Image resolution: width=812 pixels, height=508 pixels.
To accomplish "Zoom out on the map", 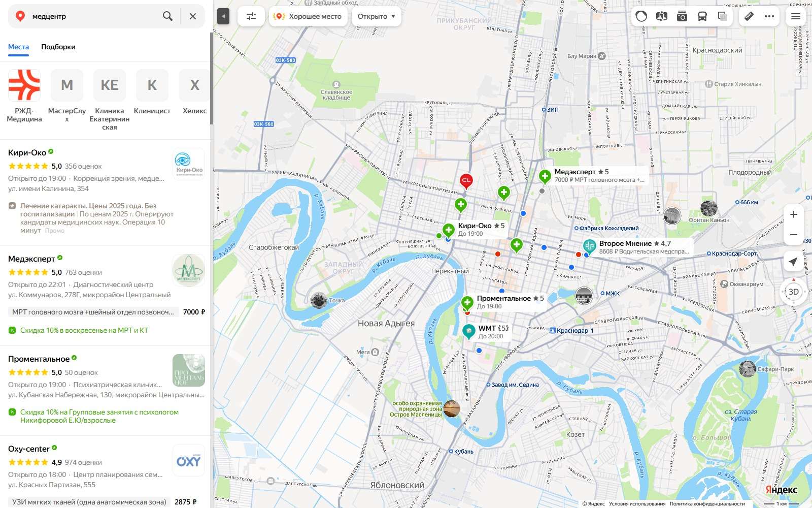I will click(794, 235).
